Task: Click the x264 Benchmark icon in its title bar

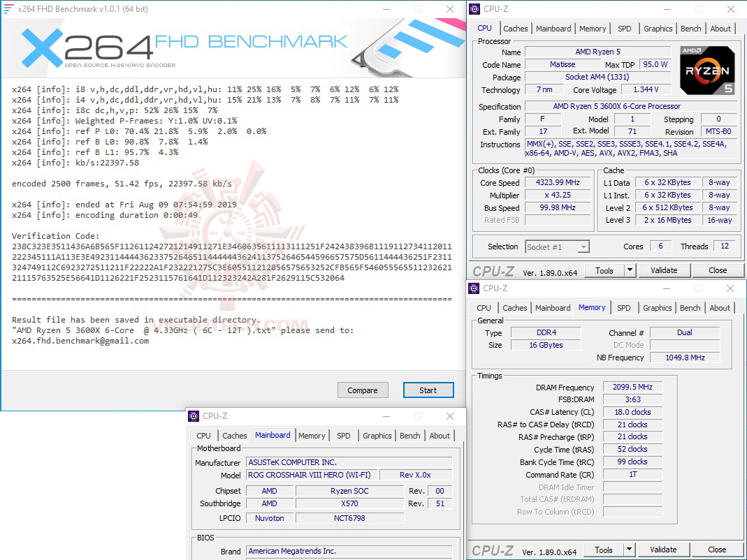Action: coord(10,8)
